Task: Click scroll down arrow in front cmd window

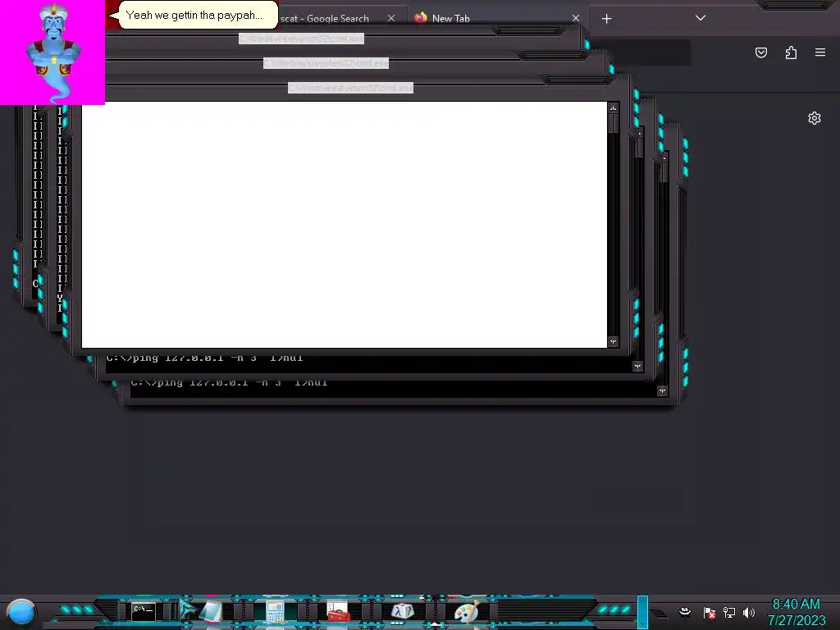Action: point(613,341)
